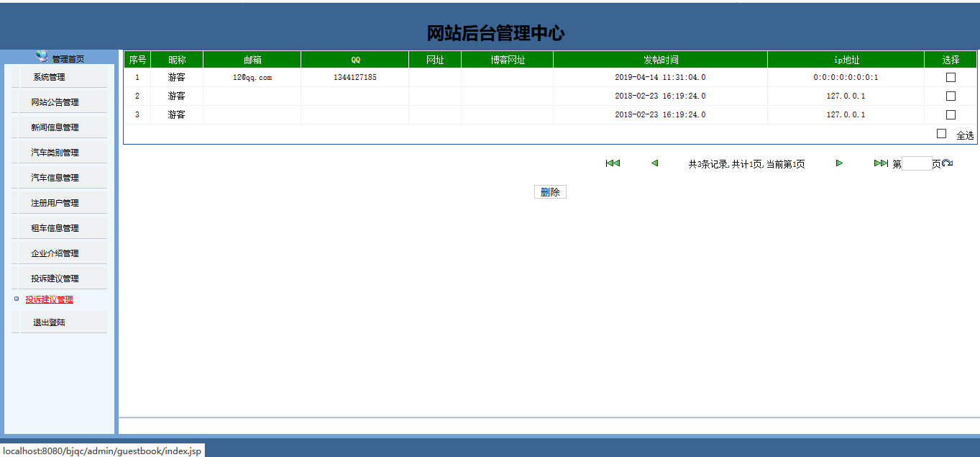Check the box for row 2
Image resolution: width=980 pixels, height=457 pixels.
point(951,96)
